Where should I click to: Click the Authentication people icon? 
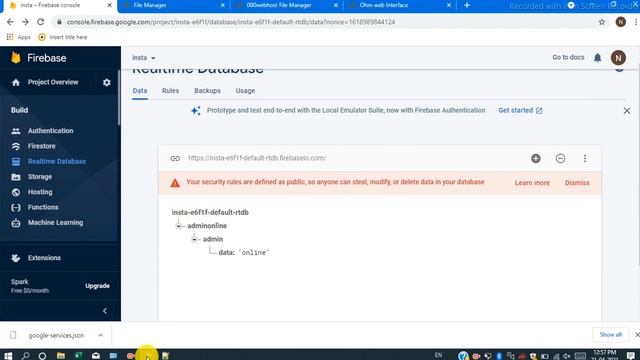pyautogui.click(x=16, y=131)
